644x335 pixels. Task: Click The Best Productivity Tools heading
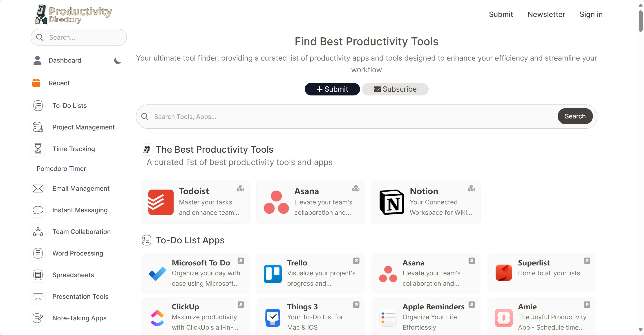click(x=215, y=149)
